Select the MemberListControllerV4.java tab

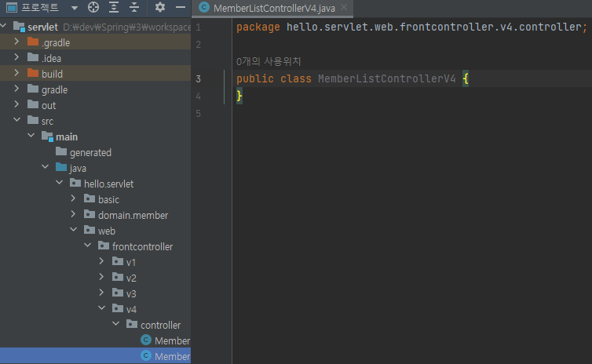274,8
